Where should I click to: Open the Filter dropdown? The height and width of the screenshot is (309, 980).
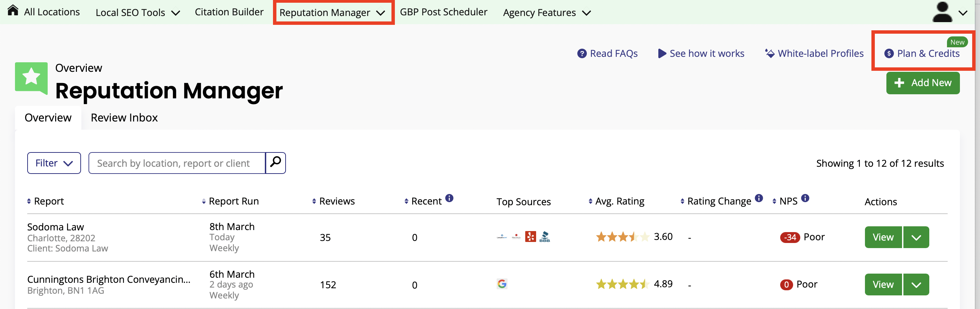[x=54, y=163]
